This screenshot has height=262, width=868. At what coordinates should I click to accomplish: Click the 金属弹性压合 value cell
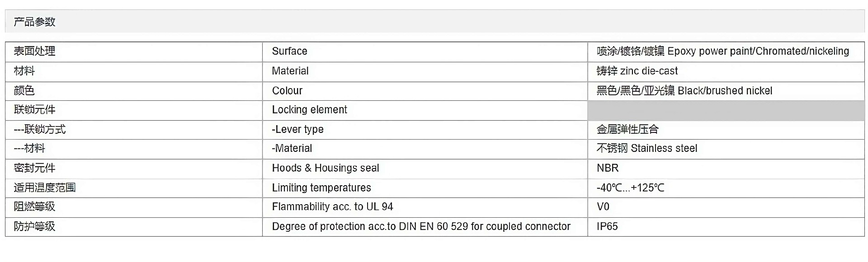pos(726,130)
